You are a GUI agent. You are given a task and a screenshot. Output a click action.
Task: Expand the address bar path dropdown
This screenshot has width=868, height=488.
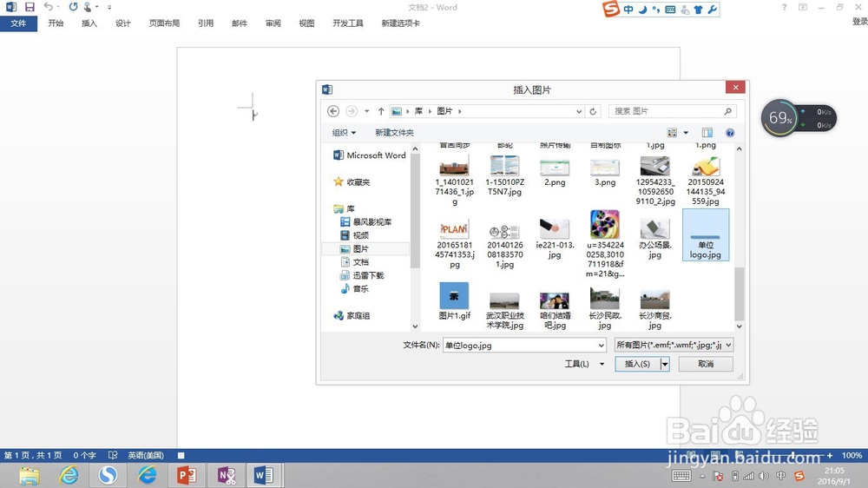click(578, 111)
